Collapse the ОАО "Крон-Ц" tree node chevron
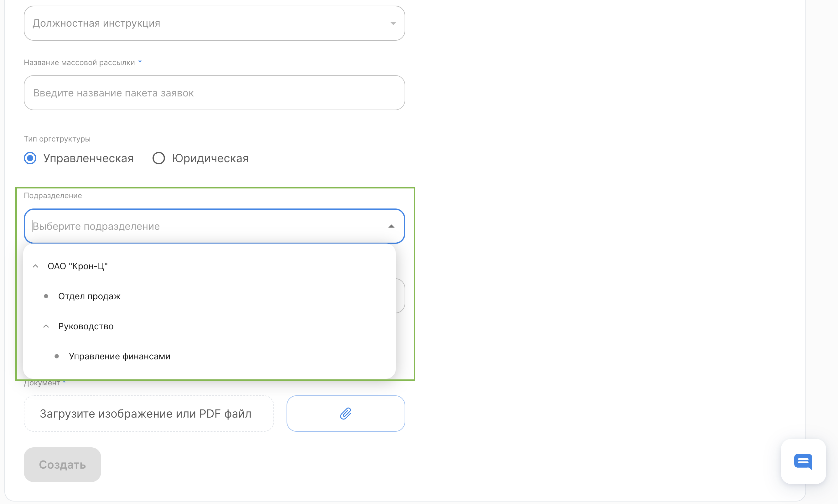Screen dimensions: 838x504 pyautogui.click(x=35, y=266)
